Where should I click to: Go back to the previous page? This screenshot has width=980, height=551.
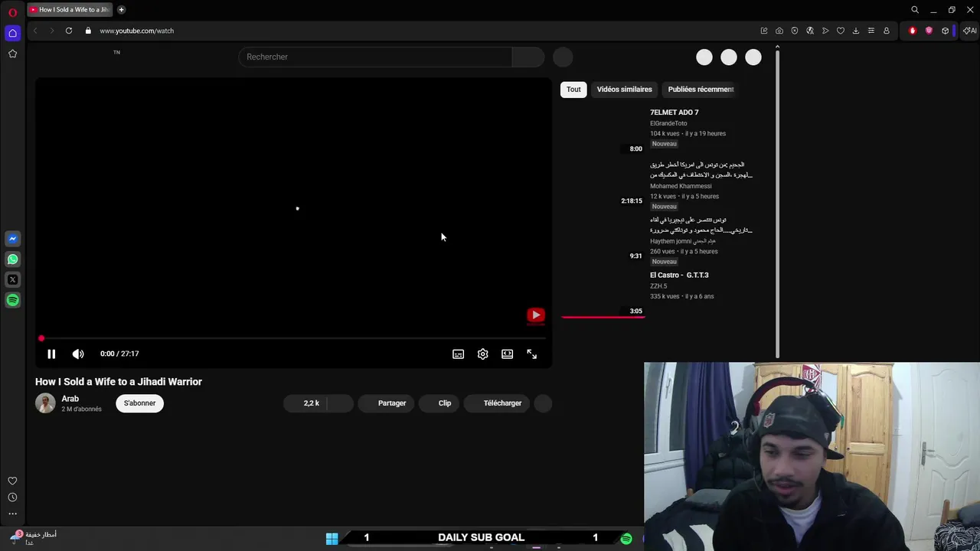click(35, 31)
